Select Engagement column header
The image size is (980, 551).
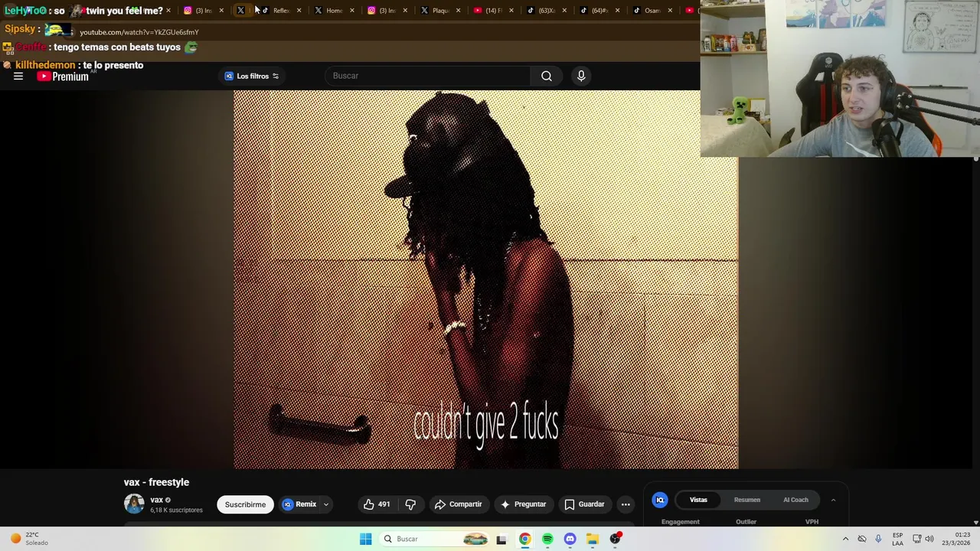tap(681, 522)
